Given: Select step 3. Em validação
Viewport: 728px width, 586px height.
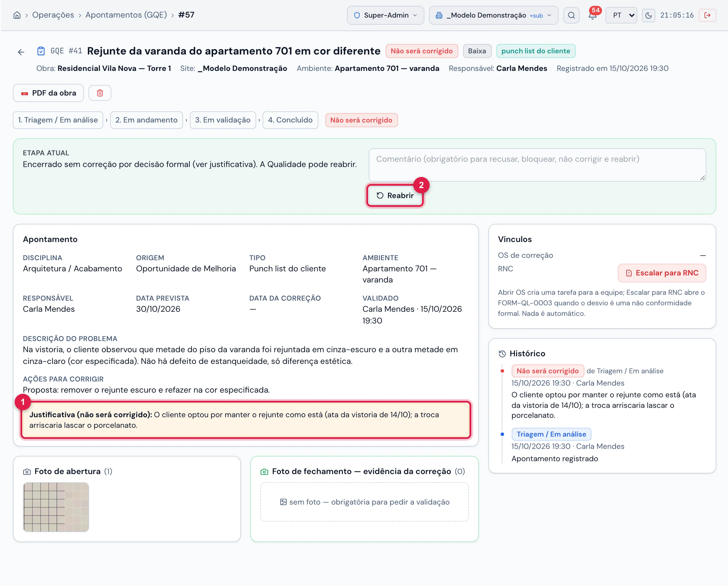Looking at the screenshot, I should click(x=223, y=120).
